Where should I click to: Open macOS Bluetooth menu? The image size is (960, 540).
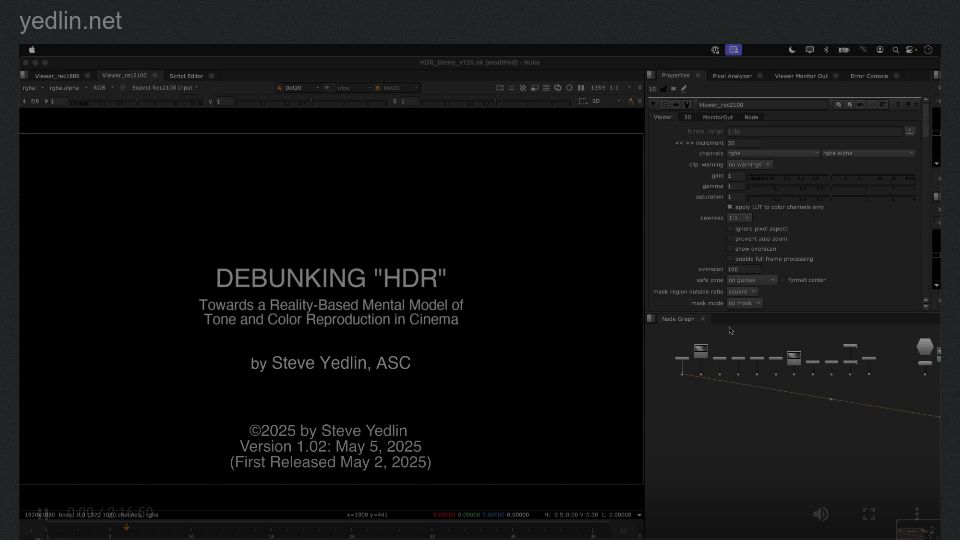(x=826, y=50)
